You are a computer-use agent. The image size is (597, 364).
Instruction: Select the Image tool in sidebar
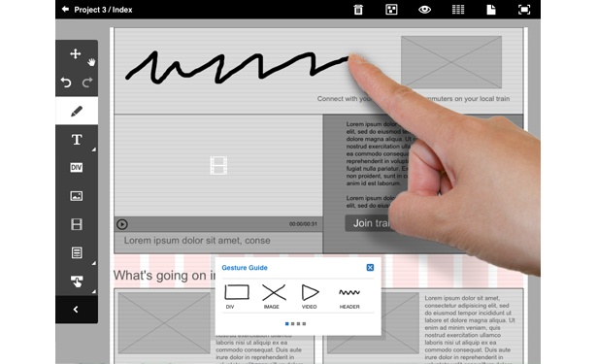click(x=77, y=196)
